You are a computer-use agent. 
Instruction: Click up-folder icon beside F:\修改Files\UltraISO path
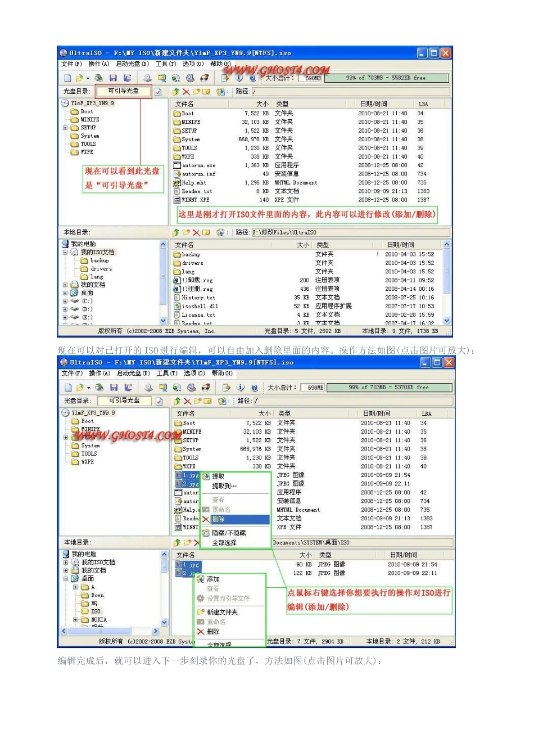(x=176, y=232)
